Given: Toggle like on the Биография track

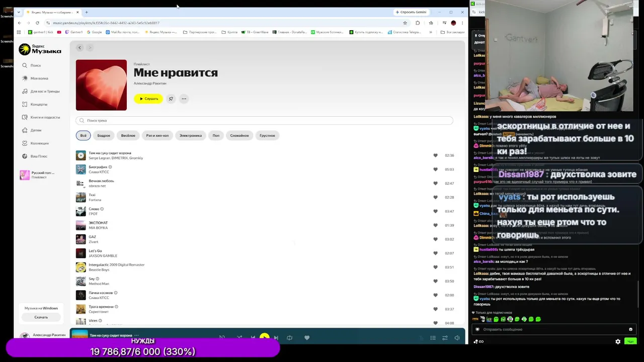Looking at the screenshot, I should [x=435, y=169].
